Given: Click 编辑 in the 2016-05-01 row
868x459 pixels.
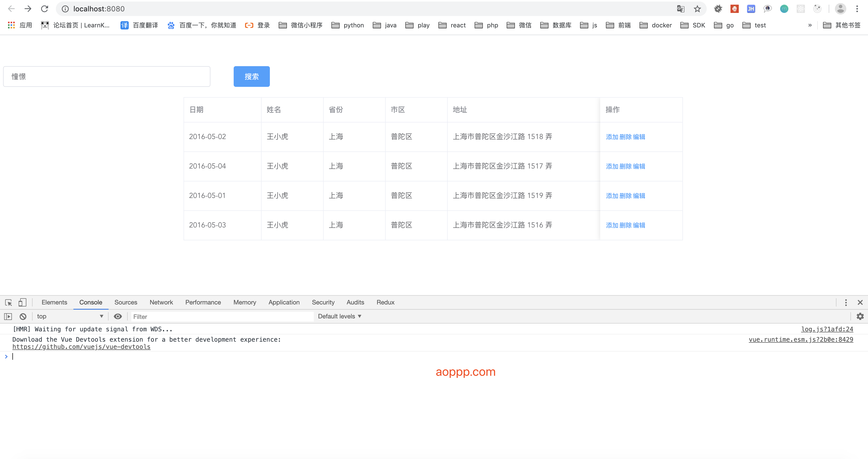Looking at the screenshot, I should point(639,196).
